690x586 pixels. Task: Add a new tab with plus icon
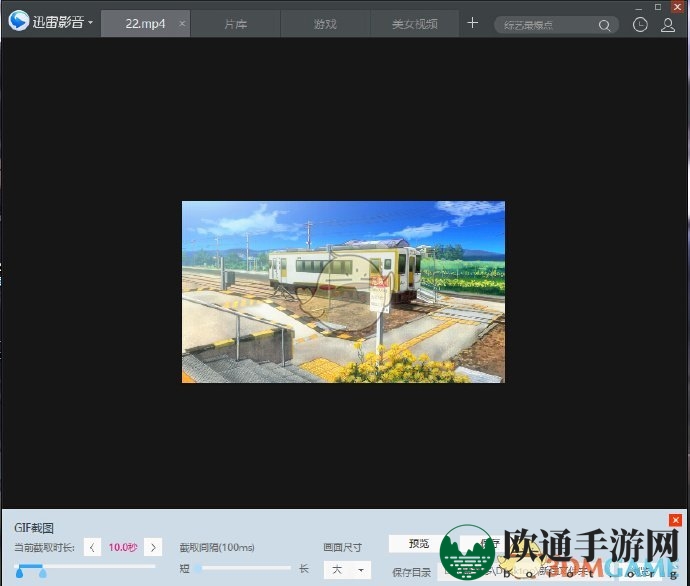[x=472, y=22]
